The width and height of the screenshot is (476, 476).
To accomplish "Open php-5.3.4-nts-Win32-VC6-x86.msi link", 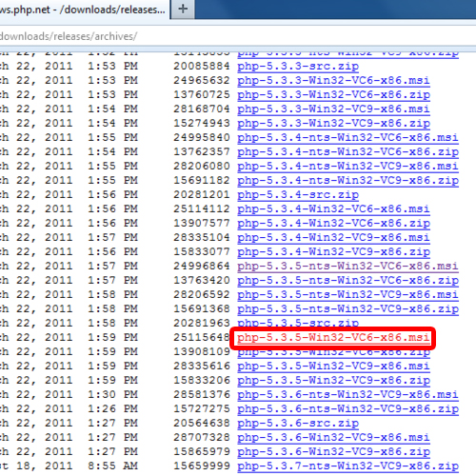I will pos(347,137).
